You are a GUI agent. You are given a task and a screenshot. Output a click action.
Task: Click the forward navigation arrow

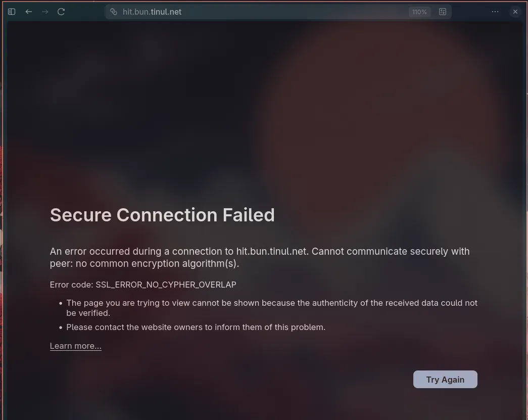45,12
